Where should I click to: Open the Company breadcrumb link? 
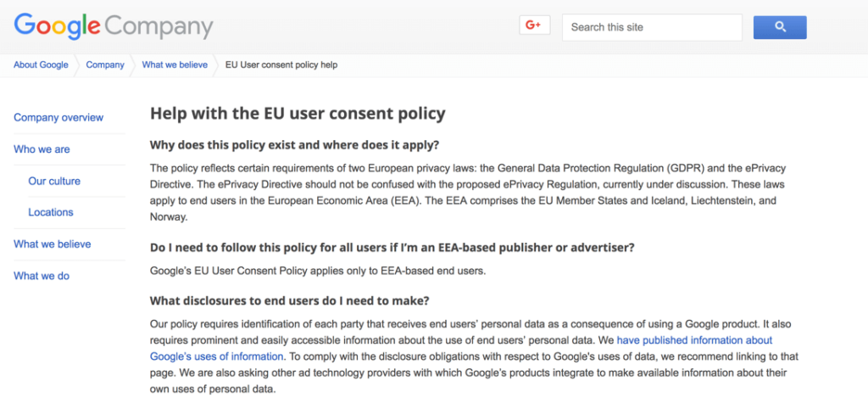point(105,64)
